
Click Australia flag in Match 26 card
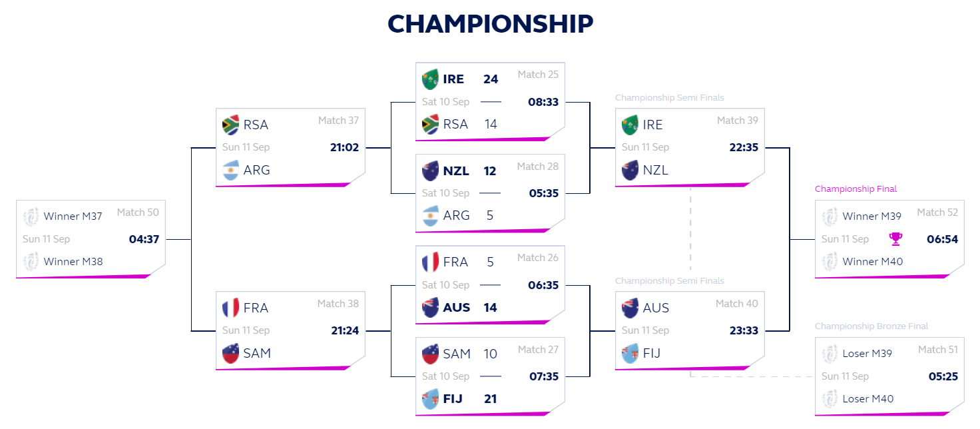(431, 308)
